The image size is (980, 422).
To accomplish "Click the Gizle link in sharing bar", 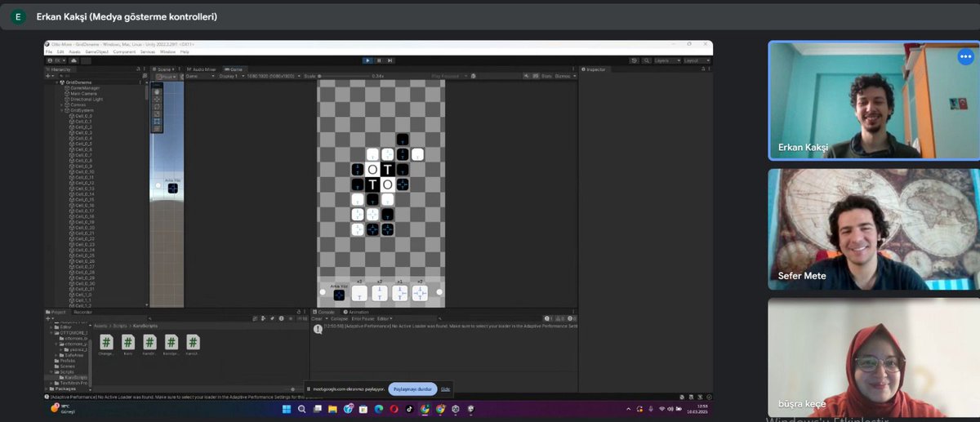I will coord(445,389).
